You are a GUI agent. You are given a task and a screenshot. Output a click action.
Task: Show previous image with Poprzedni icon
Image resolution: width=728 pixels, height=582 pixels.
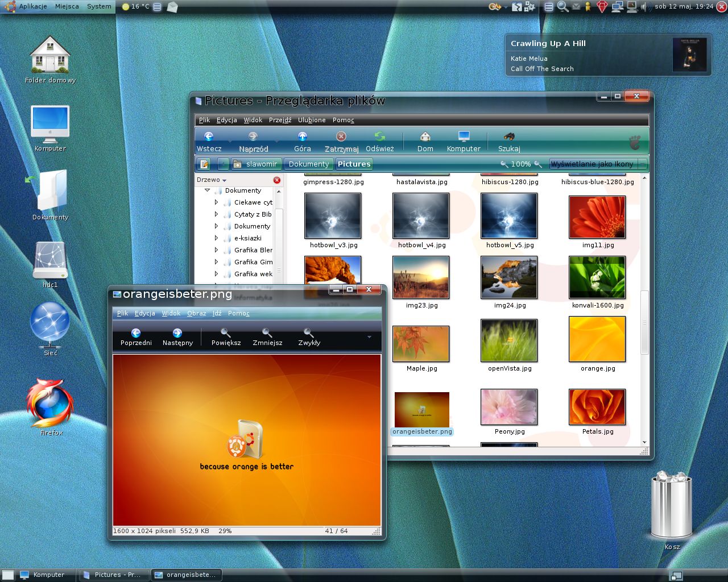136,333
